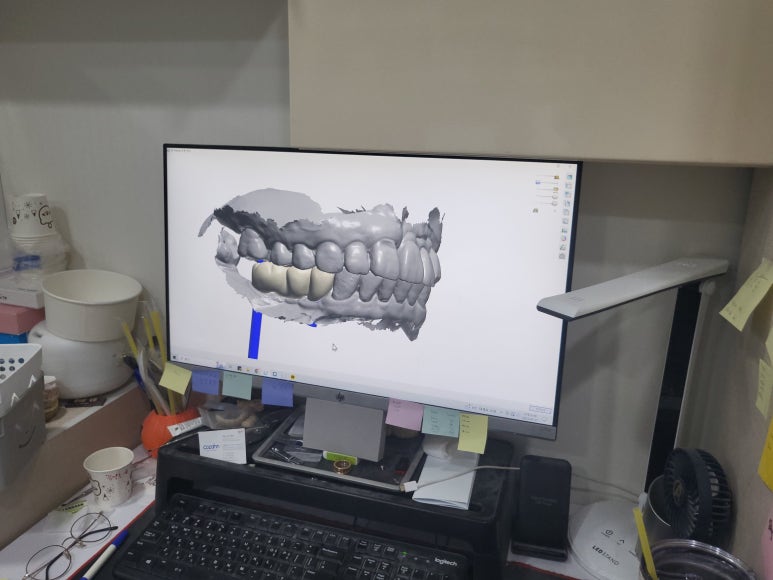Adjust the first transparency slider with gold handle
The width and height of the screenshot is (773, 580).
(x=557, y=177)
